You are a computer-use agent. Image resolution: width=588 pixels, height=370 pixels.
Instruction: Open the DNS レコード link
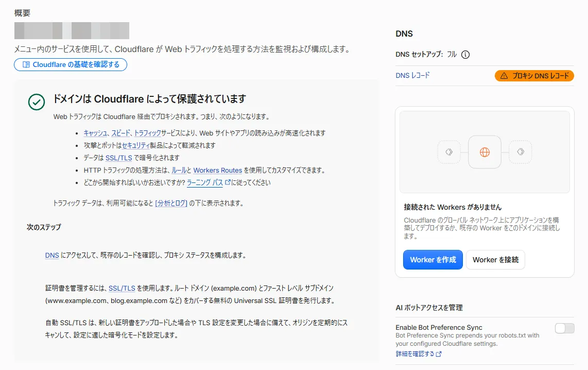(x=412, y=75)
